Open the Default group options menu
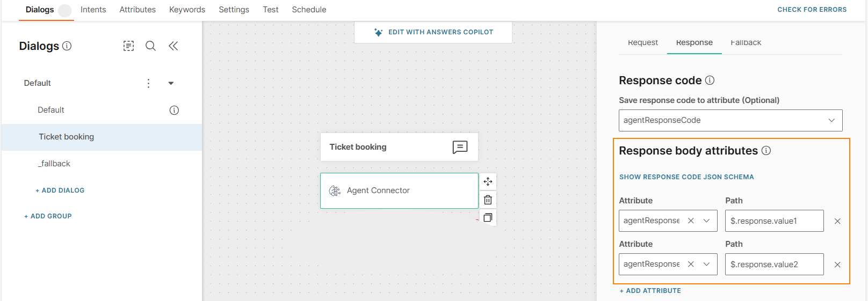 click(x=149, y=83)
